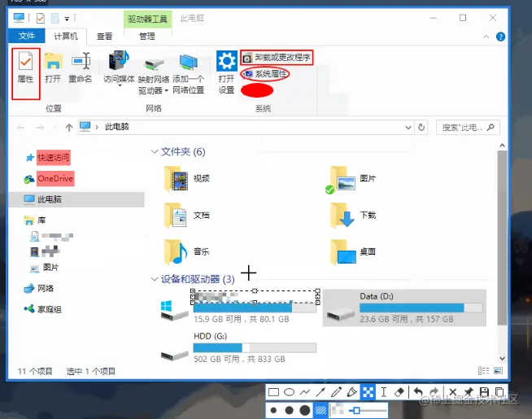Select 家庭组 in the navigation pane
Image resolution: width=532 pixels, height=419 pixels.
(43, 309)
